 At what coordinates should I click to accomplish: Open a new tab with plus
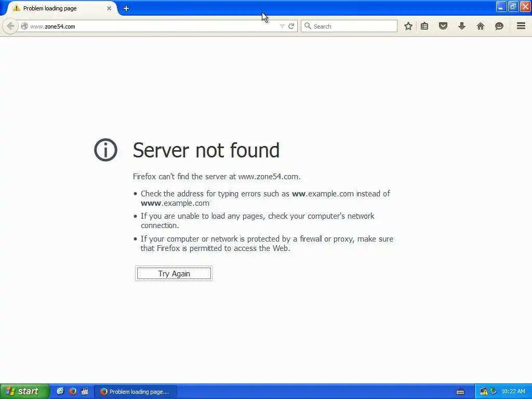(x=126, y=8)
